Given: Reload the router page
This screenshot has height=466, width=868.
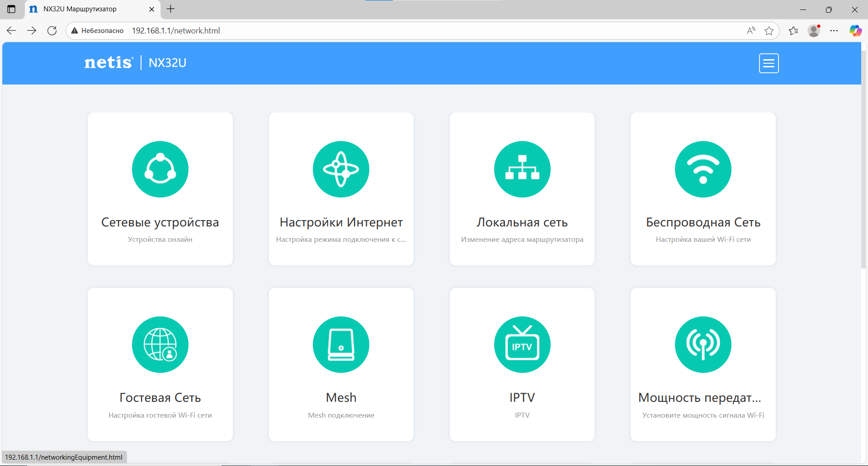Looking at the screenshot, I should (x=52, y=31).
